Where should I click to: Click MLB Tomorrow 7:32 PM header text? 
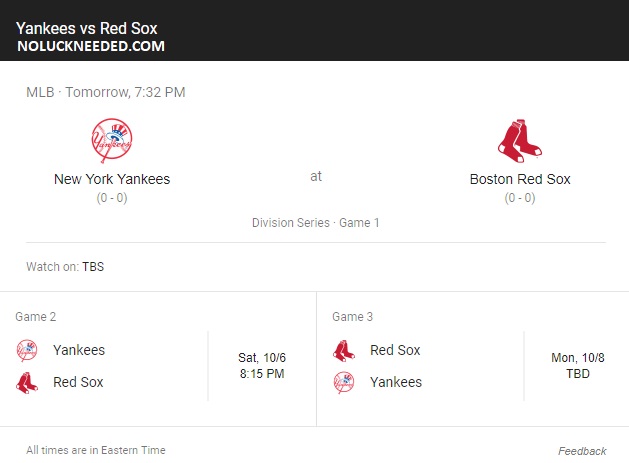pos(106,92)
